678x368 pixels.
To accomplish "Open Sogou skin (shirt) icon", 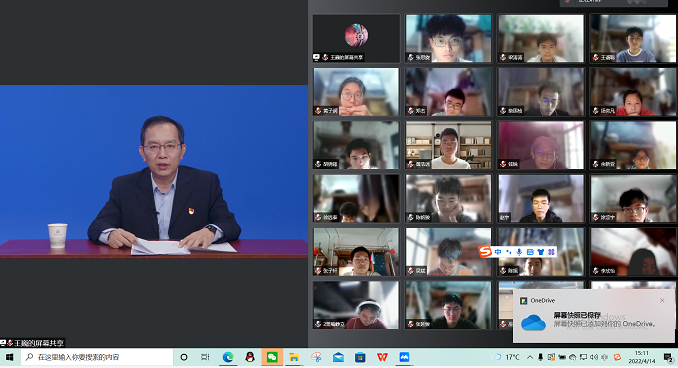I will [540, 252].
